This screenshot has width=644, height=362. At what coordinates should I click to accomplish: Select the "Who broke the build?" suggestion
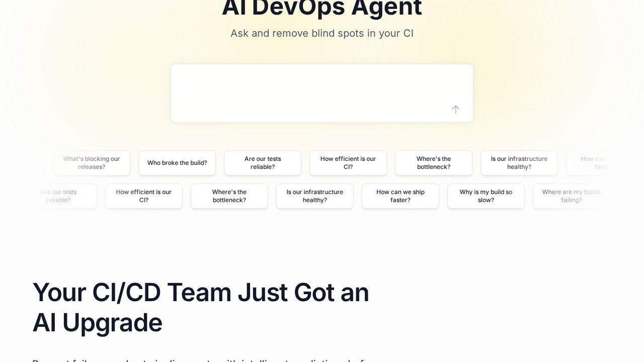click(177, 163)
